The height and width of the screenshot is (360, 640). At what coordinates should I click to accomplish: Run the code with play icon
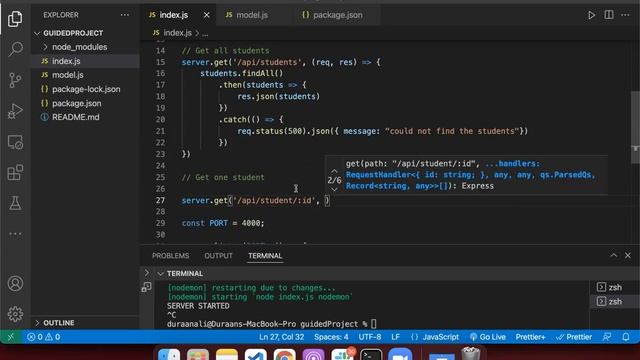coord(591,15)
